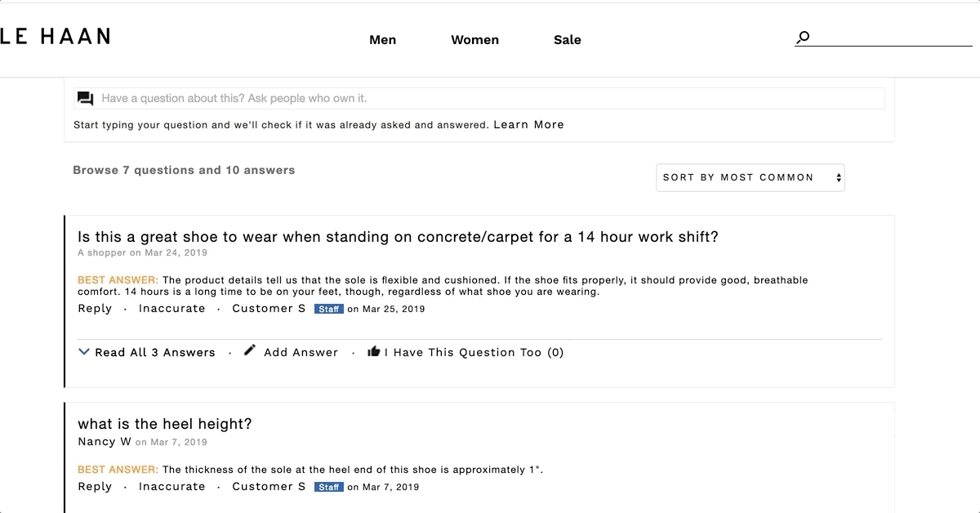980x513 pixels.
Task: Click Reply under the 14 hour shift answer
Action: [95, 309]
